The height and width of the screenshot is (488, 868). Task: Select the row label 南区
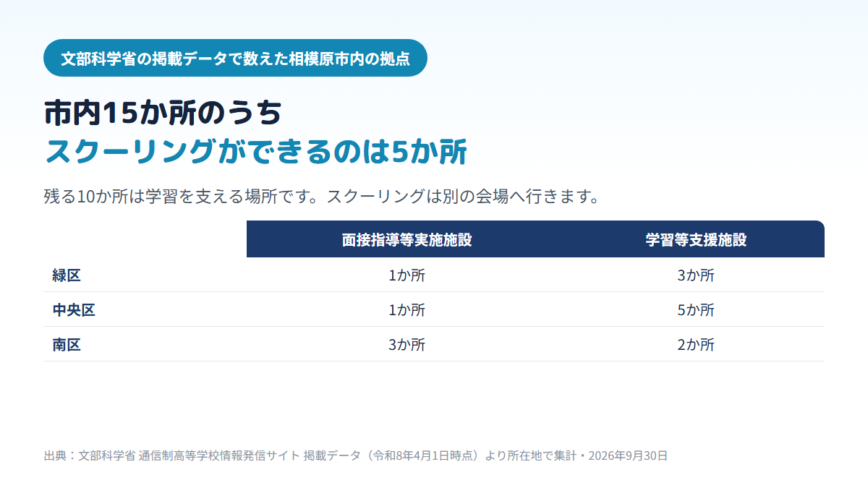click(67, 345)
